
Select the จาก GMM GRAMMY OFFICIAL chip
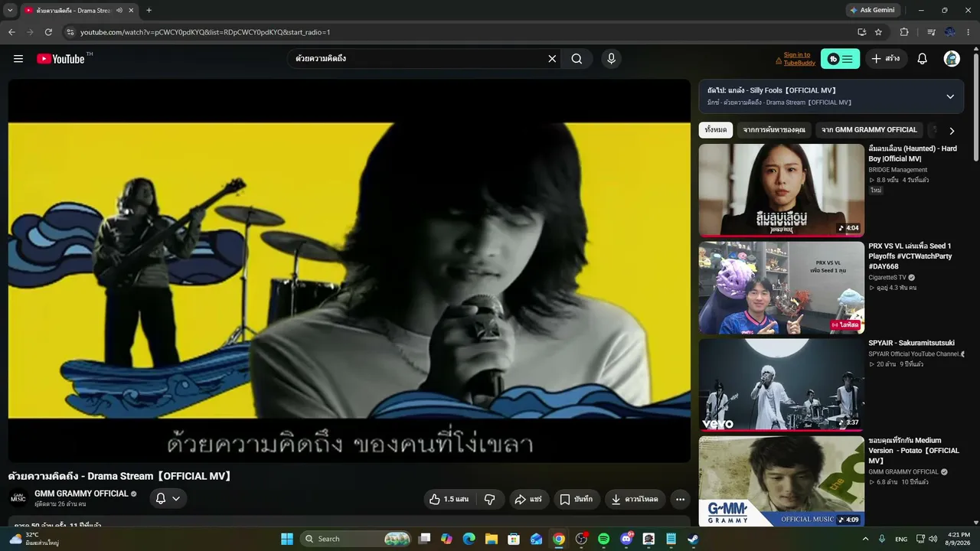(x=869, y=130)
